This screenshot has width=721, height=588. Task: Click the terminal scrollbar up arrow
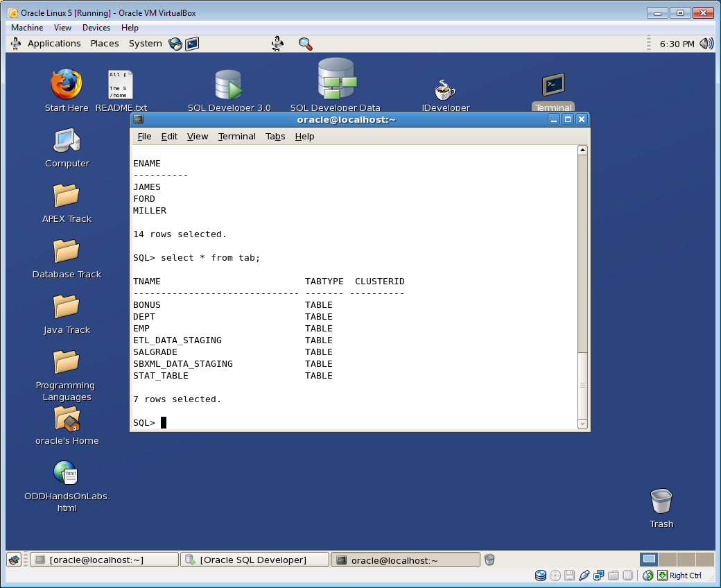(x=582, y=150)
